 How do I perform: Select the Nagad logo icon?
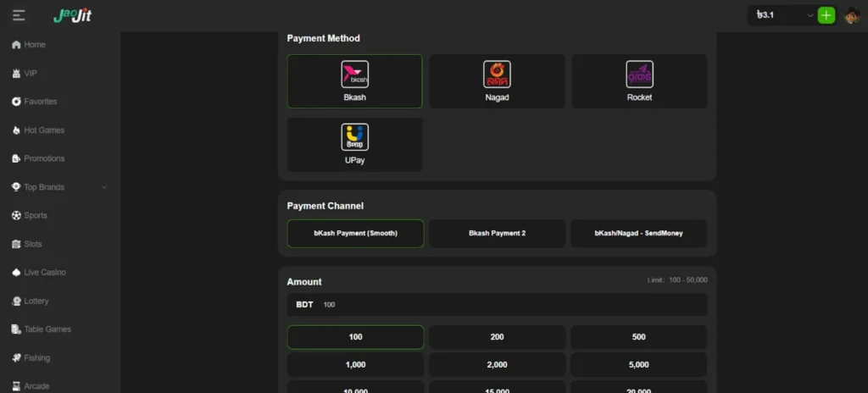(497, 75)
